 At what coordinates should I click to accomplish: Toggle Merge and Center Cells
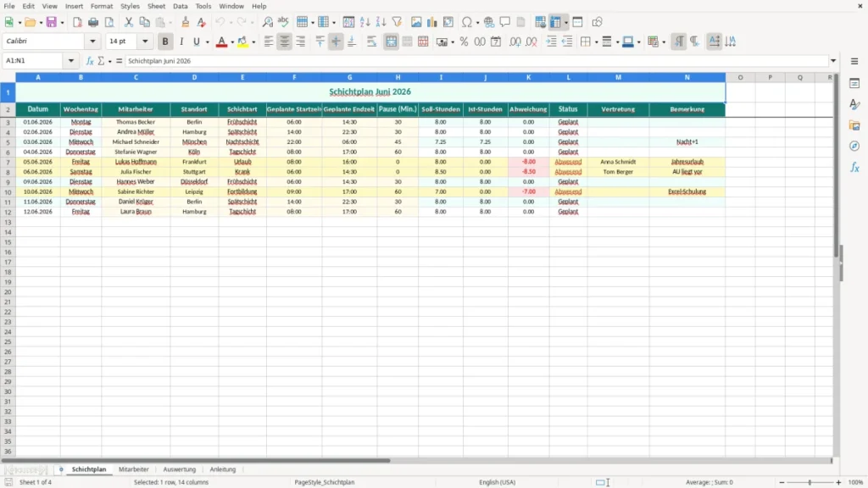(392, 42)
